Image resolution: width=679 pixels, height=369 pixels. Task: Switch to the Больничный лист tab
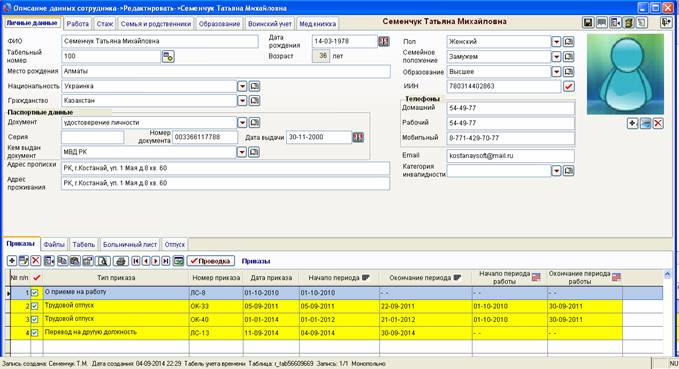click(x=129, y=244)
